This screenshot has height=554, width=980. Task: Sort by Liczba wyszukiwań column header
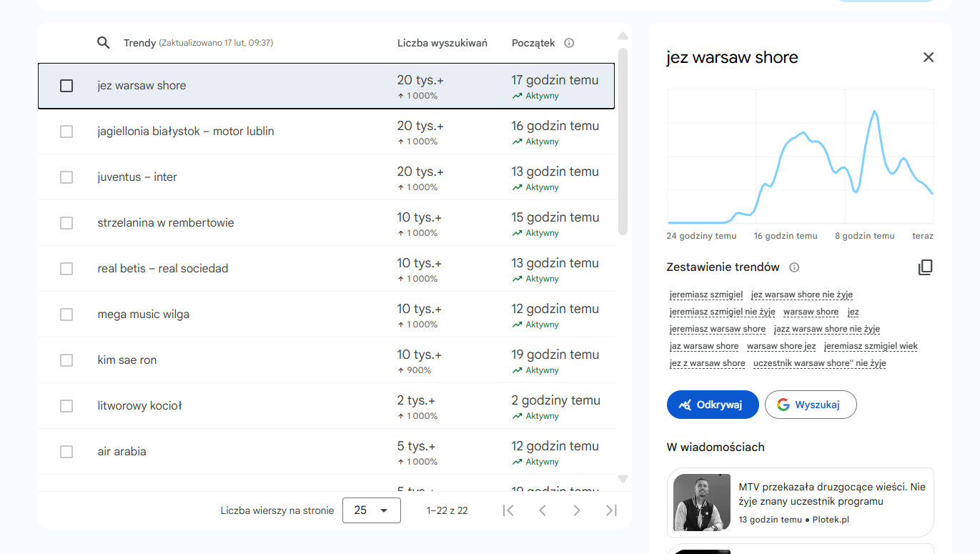[x=442, y=43]
